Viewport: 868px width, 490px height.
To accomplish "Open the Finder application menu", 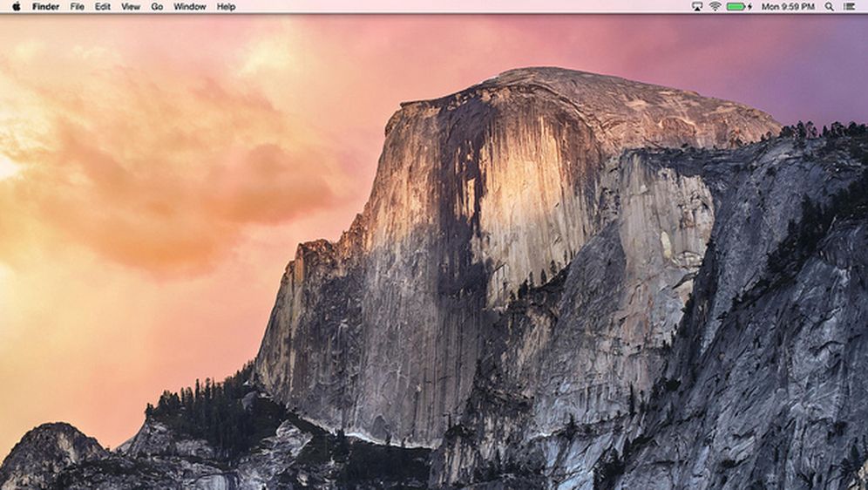I will pos(45,6).
